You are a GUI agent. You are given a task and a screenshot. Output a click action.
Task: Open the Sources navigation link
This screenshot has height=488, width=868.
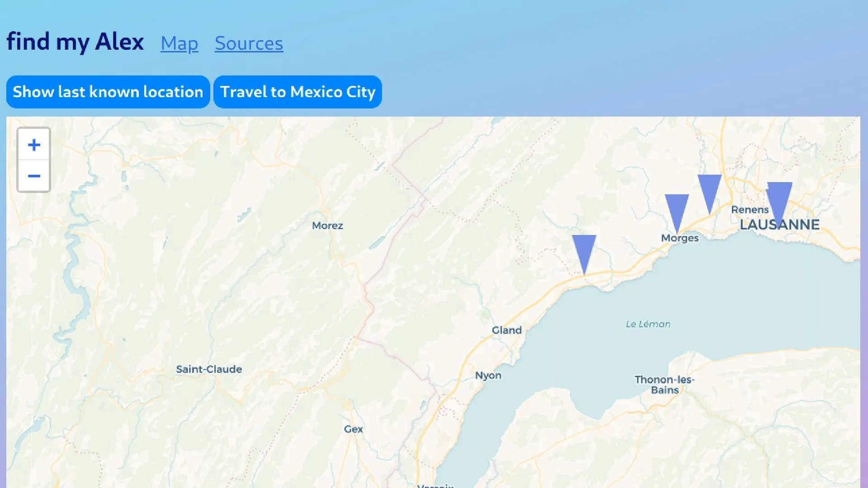tap(249, 43)
